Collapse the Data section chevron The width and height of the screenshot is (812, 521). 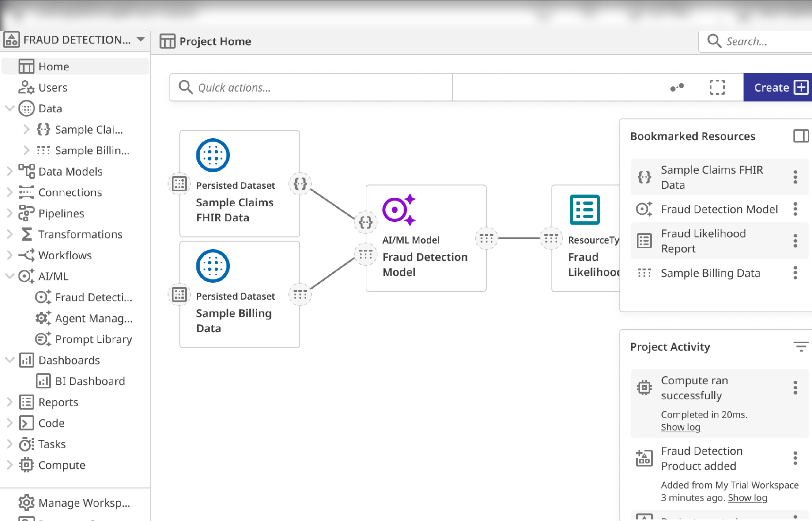coord(9,109)
